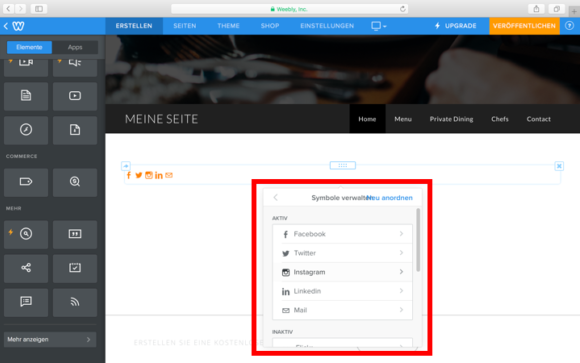
Task: Show all Safari tabs button
Action: click(x=556, y=9)
